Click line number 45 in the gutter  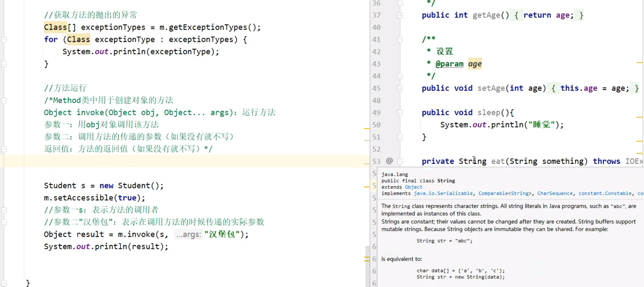(x=376, y=88)
